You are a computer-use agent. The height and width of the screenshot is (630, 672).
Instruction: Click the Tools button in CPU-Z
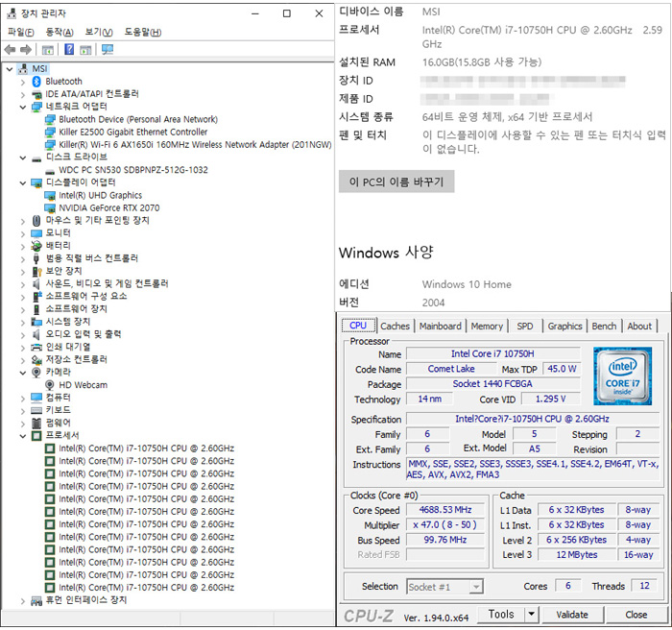tap(501, 614)
